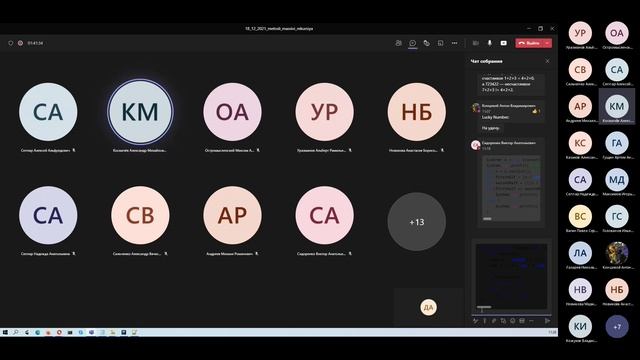This screenshot has width=640, height=360.
Task: Click the ДА self-view avatar
Action: (428, 307)
